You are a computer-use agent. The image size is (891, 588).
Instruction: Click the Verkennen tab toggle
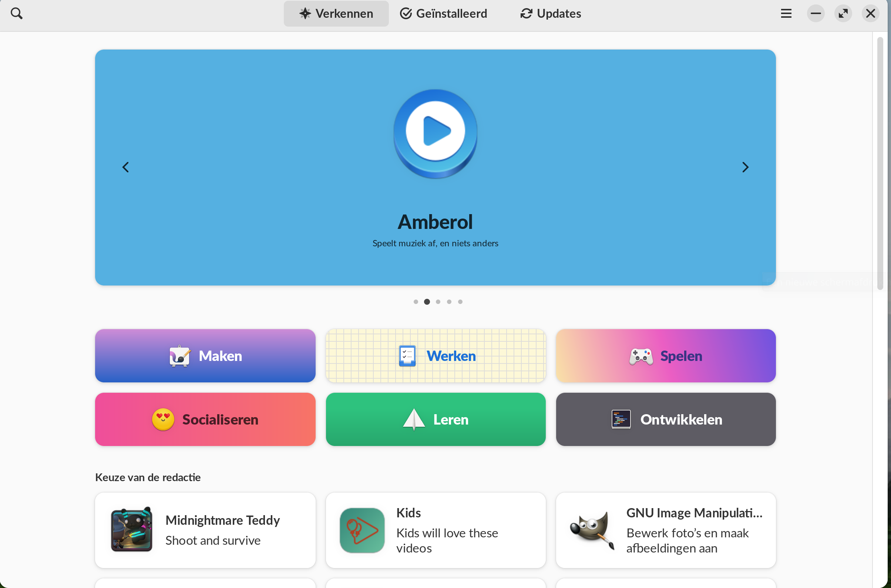coord(336,13)
